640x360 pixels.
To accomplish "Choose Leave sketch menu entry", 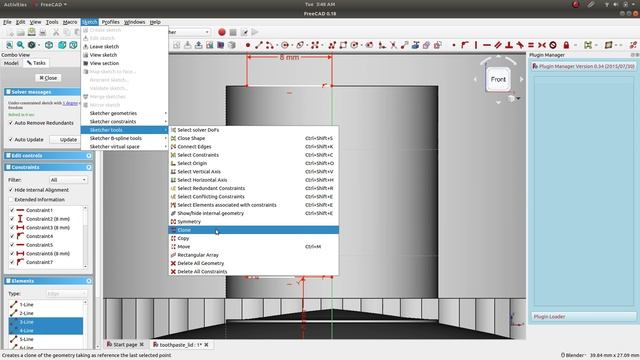I will 124,47.
